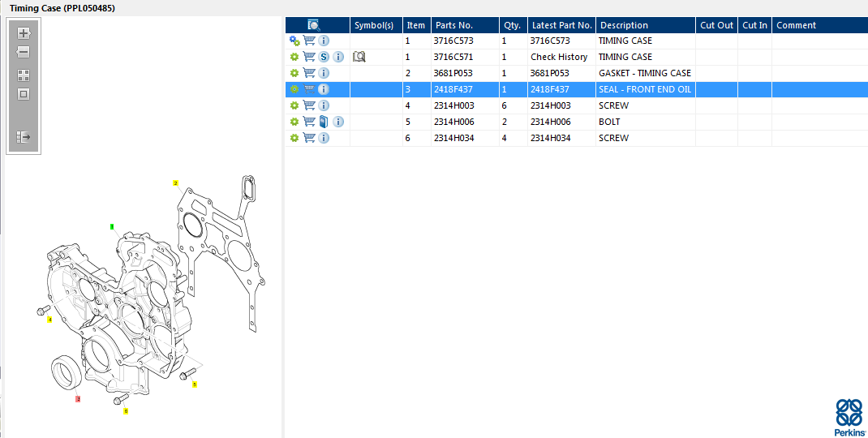Click the S supersession icon for 3716C571

(x=324, y=57)
